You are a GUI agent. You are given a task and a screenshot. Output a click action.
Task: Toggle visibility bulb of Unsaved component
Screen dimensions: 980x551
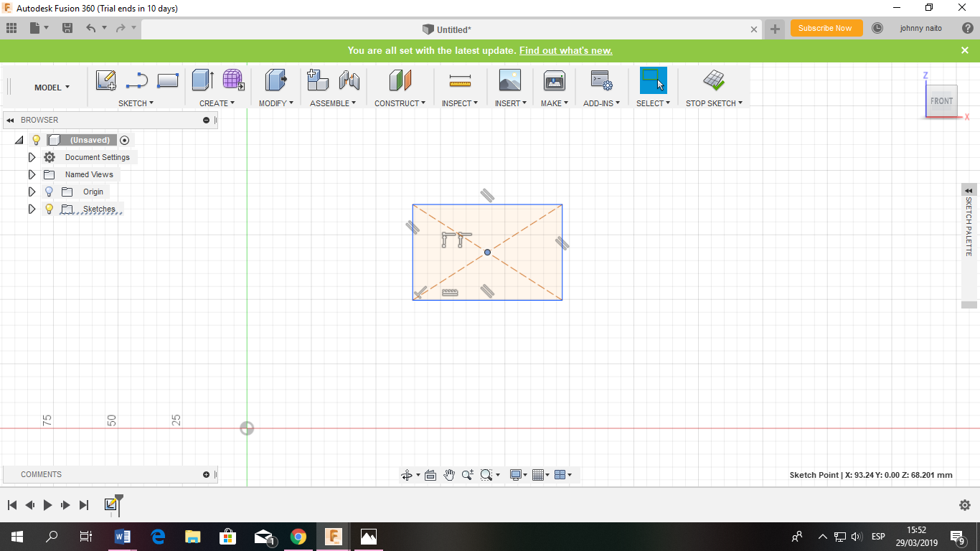coord(36,140)
